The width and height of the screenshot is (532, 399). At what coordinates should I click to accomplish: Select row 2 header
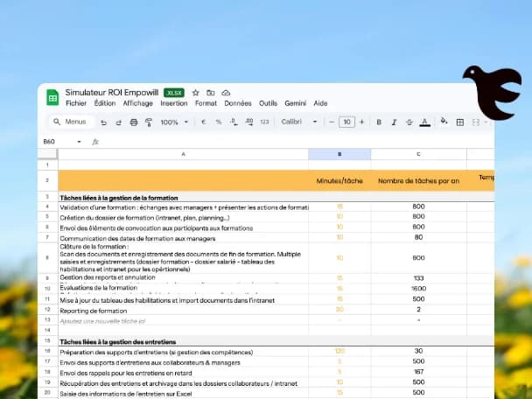point(47,180)
